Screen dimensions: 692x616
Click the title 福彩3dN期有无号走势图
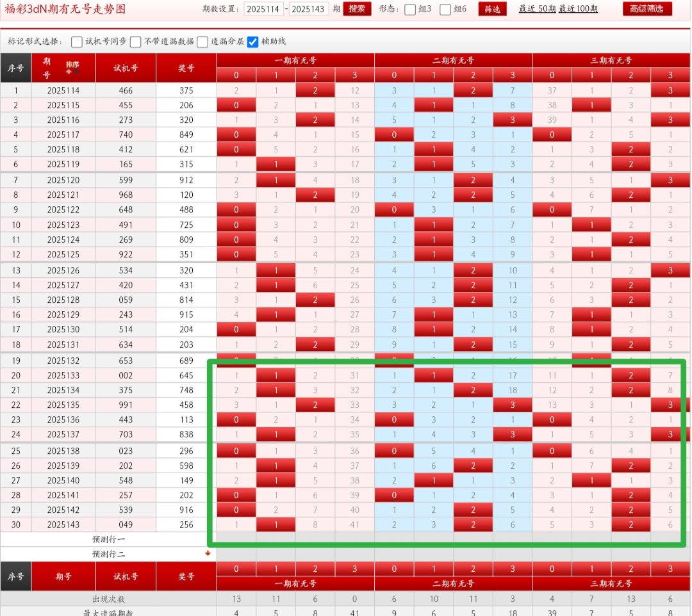click(65, 9)
